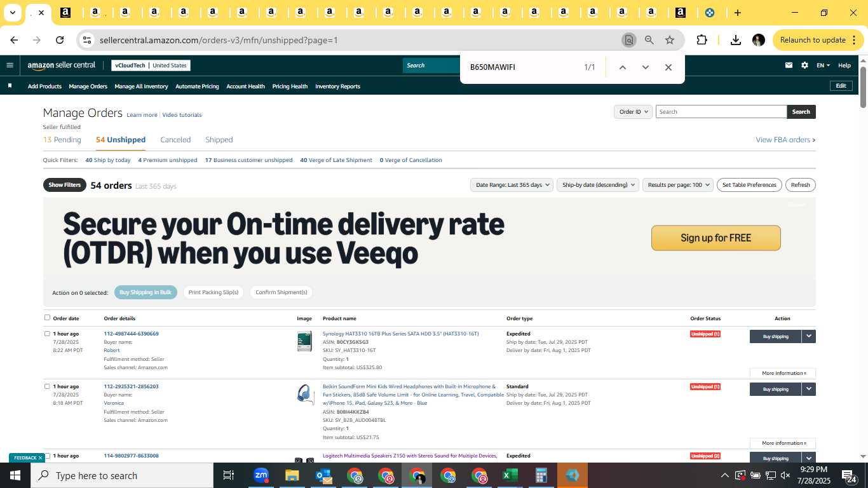Select checkbox for order 112-2925321-2856203
The image size is (868, 488).
[47, 386]
